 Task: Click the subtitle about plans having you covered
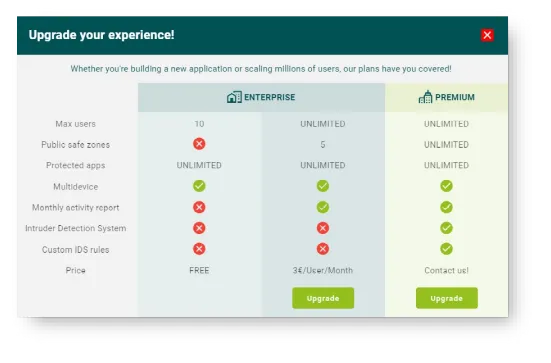[261, 69]
